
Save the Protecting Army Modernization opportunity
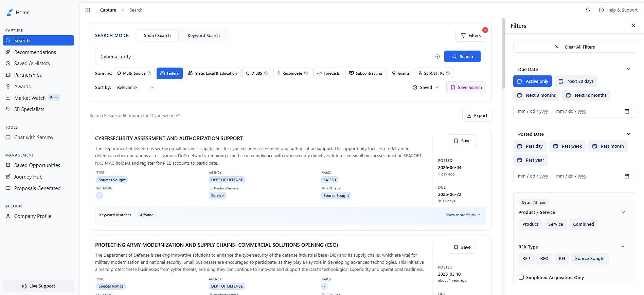[462, 247]
